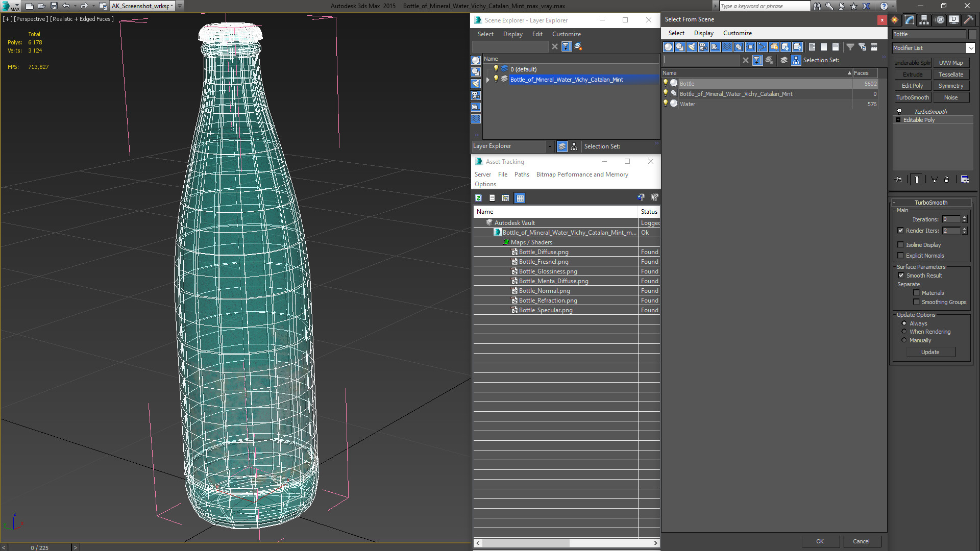Enable Separate by Smoothing Groups checkbox
Viewport: 980px width, 551px height.
pos(916,302)
